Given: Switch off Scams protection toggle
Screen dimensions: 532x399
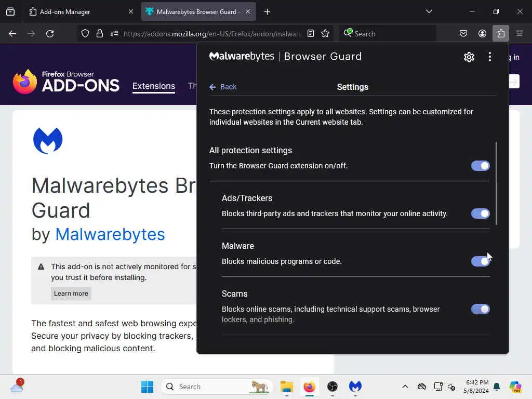Looking at the screenshot, I should pos(481,309).
